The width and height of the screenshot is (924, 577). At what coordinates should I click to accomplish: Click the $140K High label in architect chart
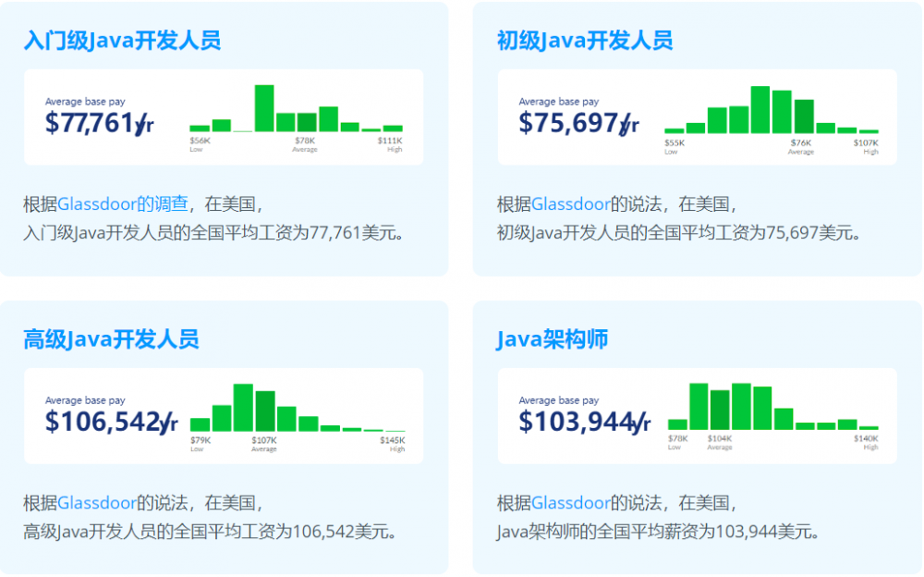tap(868, 438)
